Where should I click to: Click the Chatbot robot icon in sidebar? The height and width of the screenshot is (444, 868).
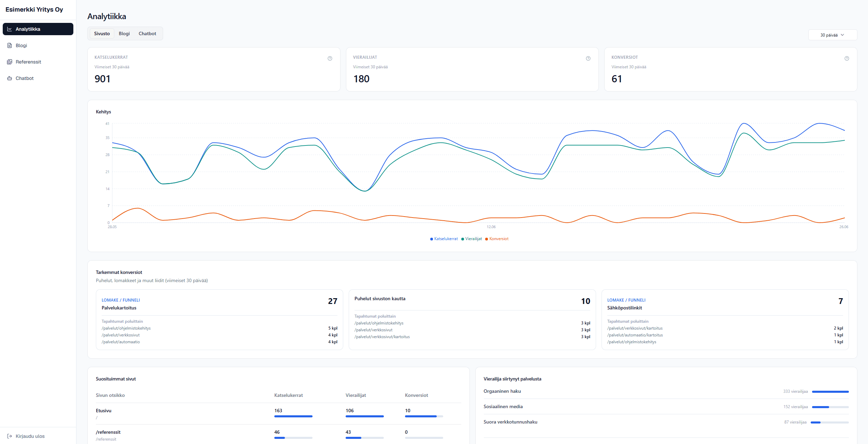click(x=10, y=78)
